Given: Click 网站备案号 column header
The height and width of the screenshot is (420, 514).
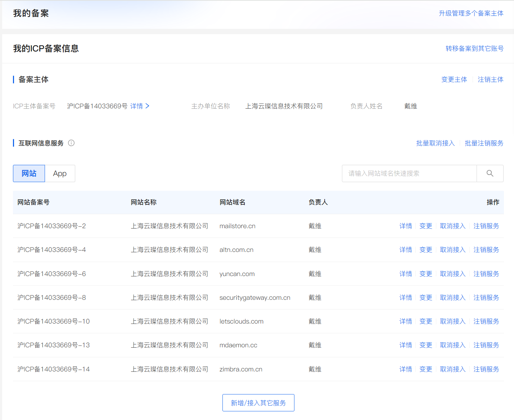Looking at the screenshot, I should (33, 202).
